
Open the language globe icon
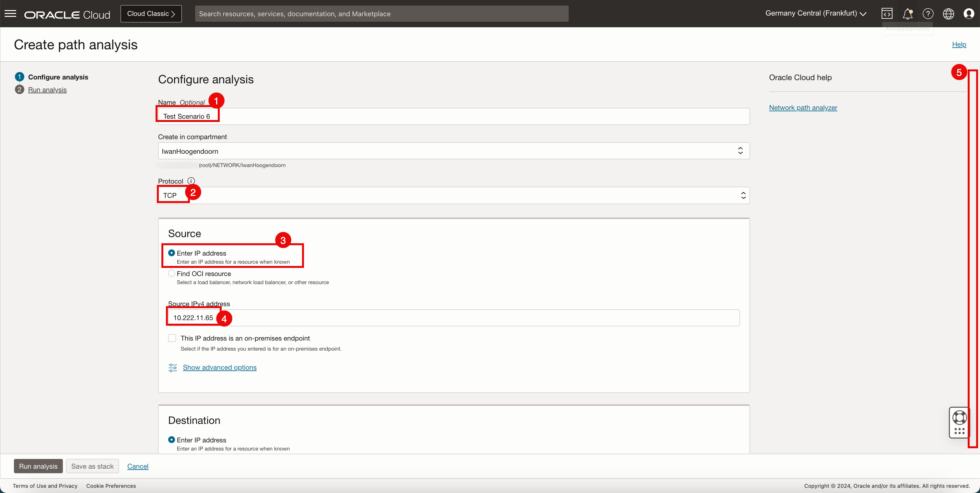[x=949, y=14]
